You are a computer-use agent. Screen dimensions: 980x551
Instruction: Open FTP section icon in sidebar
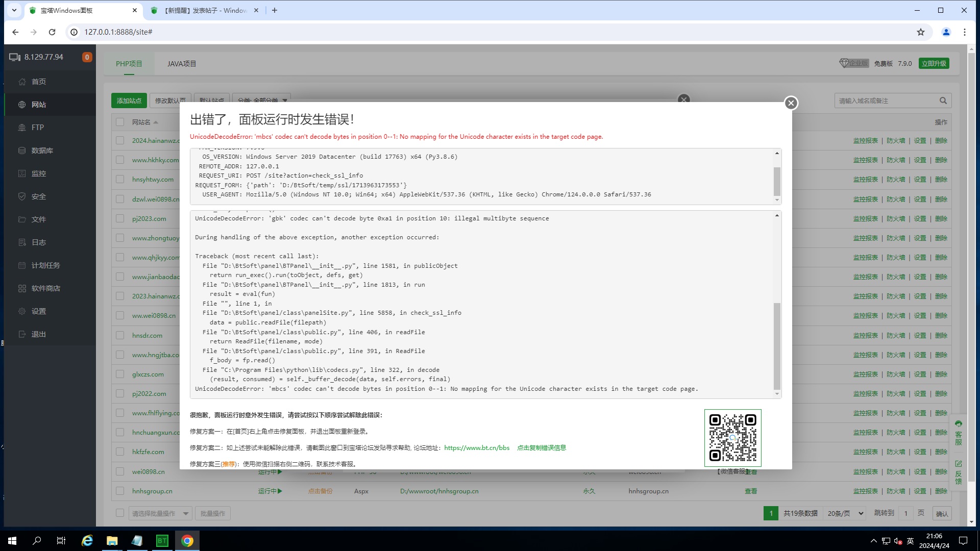click(22, 128)
